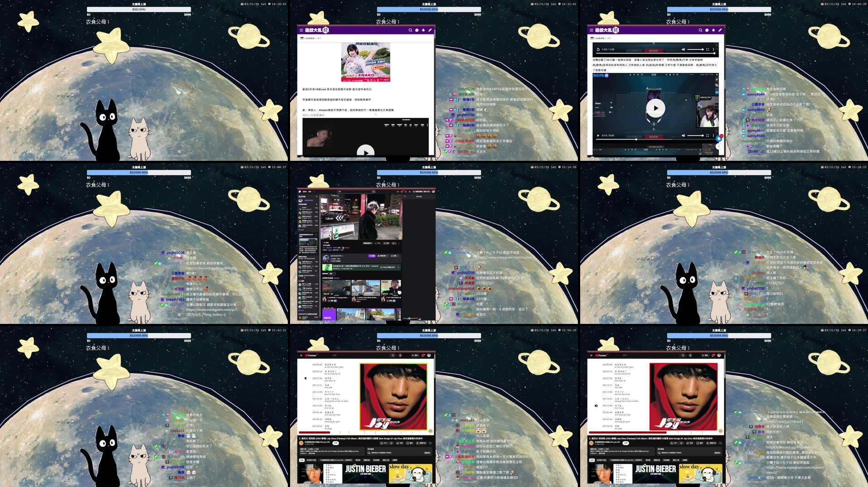
Task: Click volume slider on the 0:15 / 0:47 video
Action: pyautogui.click(x=695, y=135)
